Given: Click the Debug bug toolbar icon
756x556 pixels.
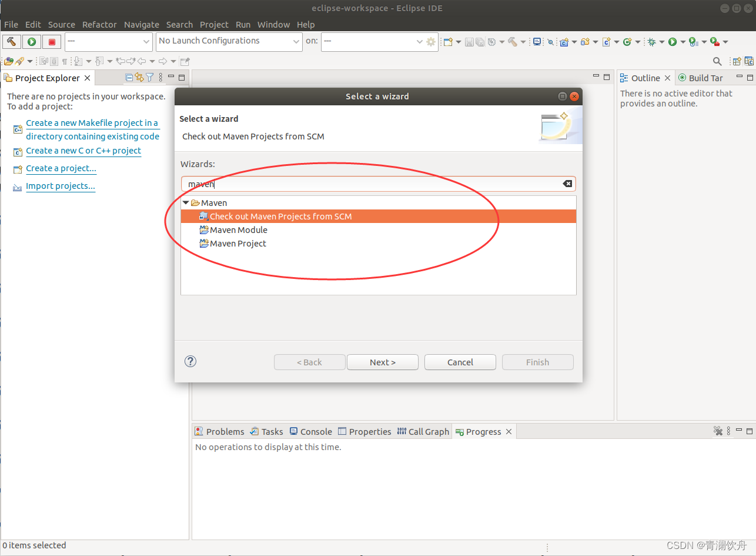Looking at the screenshot, I should 651,42.
